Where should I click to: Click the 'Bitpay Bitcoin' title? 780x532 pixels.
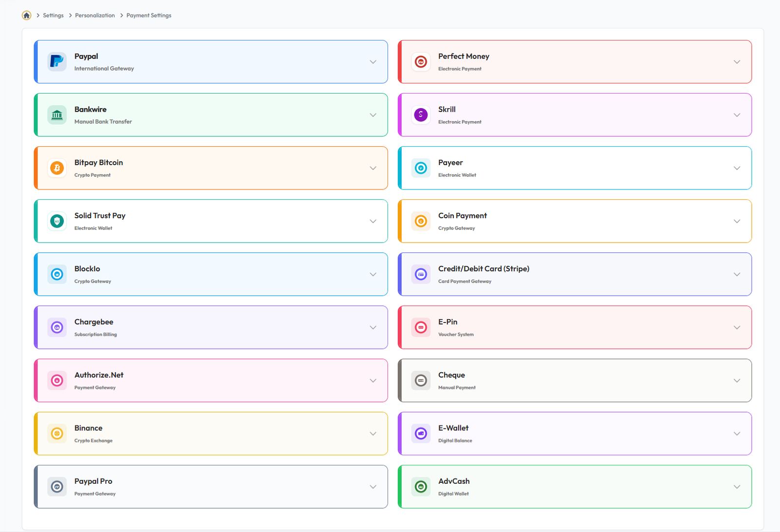tap(98, 163)
